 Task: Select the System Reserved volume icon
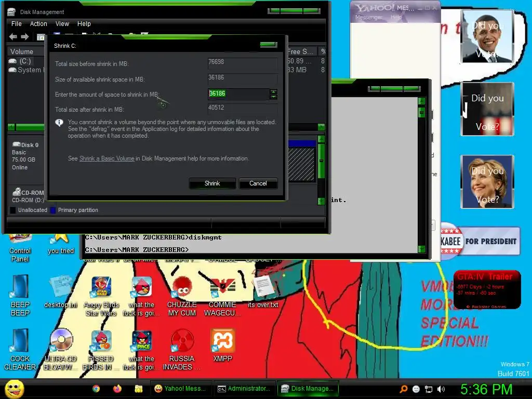12,70
